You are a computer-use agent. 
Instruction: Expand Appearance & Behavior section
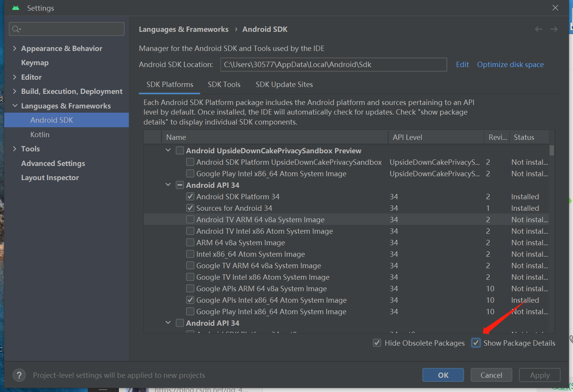(x=15, y=48)
